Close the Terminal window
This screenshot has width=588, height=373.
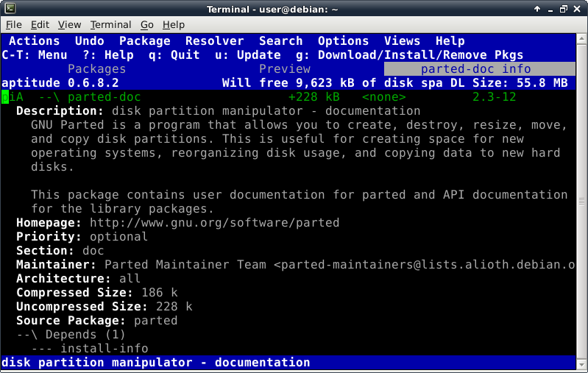click(x=578, y=8)
